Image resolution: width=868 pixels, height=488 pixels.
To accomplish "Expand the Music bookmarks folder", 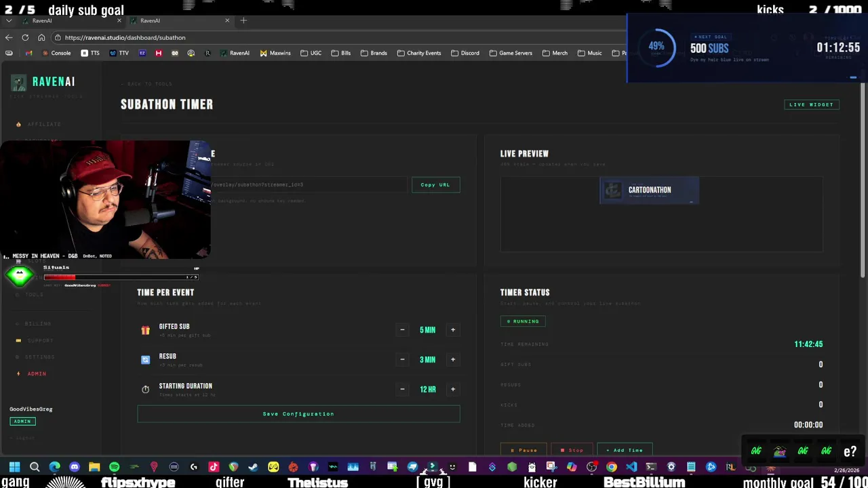I will coord(589,53).
